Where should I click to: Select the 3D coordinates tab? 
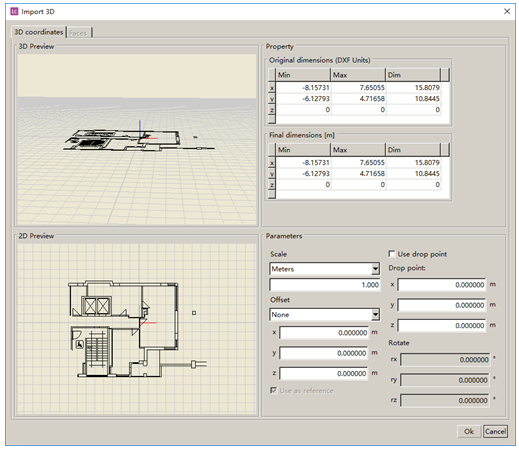(x=39, y=32)
